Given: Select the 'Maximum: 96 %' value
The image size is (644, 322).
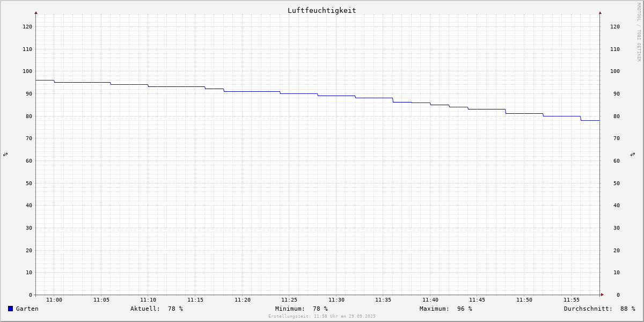Looking at the screenshot, I should click(x=446, y=309).
